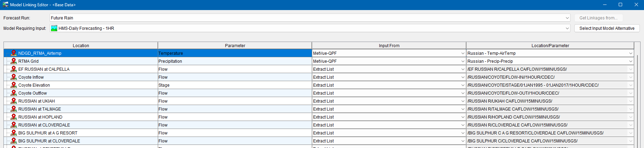Click the table vertical scrollbar
Screen dimensions: 644x148
(637, 101)
